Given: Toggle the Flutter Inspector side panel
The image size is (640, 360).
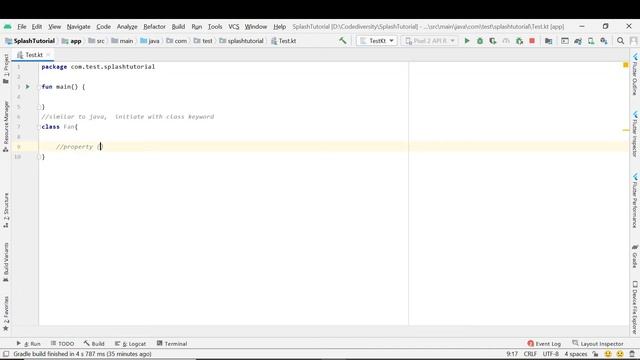Looking at the screenshot, I should pos(635,134).
